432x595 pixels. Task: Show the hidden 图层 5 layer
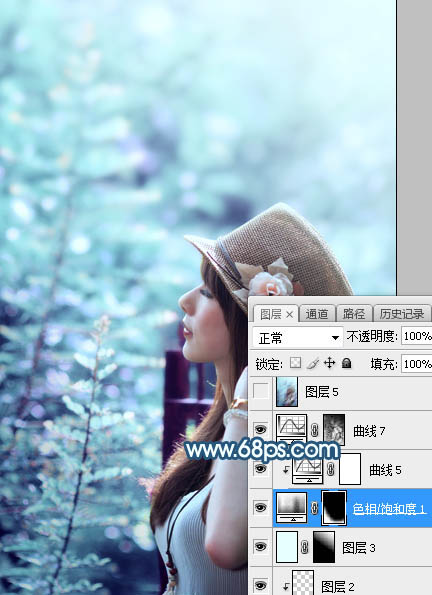click(x=260, y=391)
